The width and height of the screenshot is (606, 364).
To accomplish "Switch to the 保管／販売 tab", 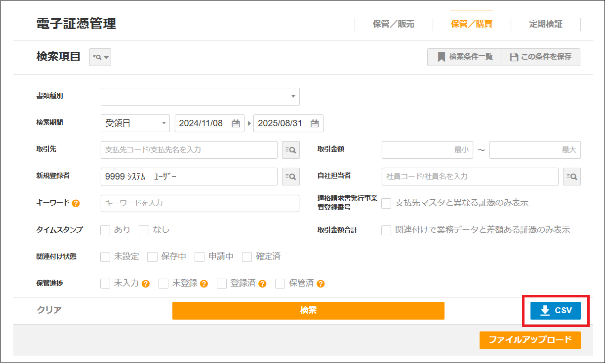I will [x=393, y=24].
